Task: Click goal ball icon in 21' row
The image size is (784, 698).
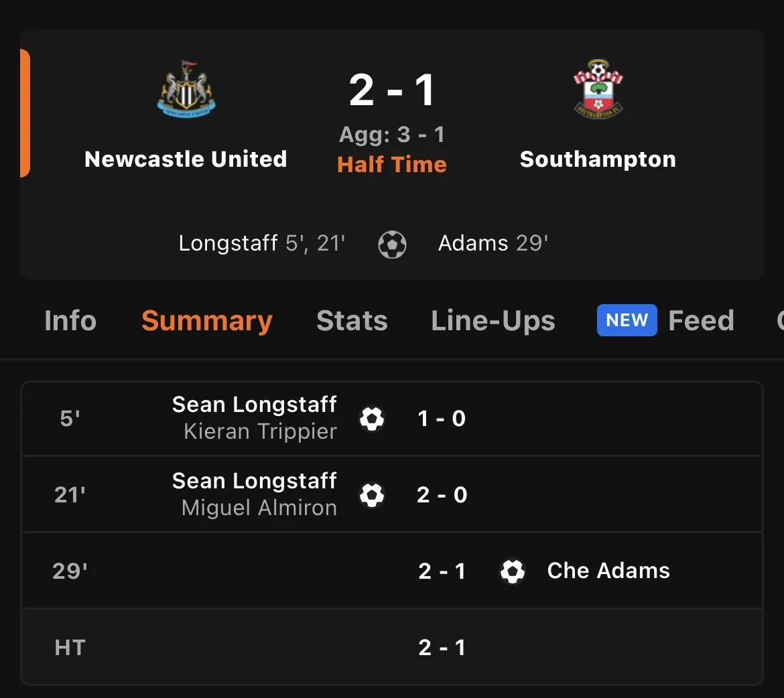Action: (x=372, y=495)
